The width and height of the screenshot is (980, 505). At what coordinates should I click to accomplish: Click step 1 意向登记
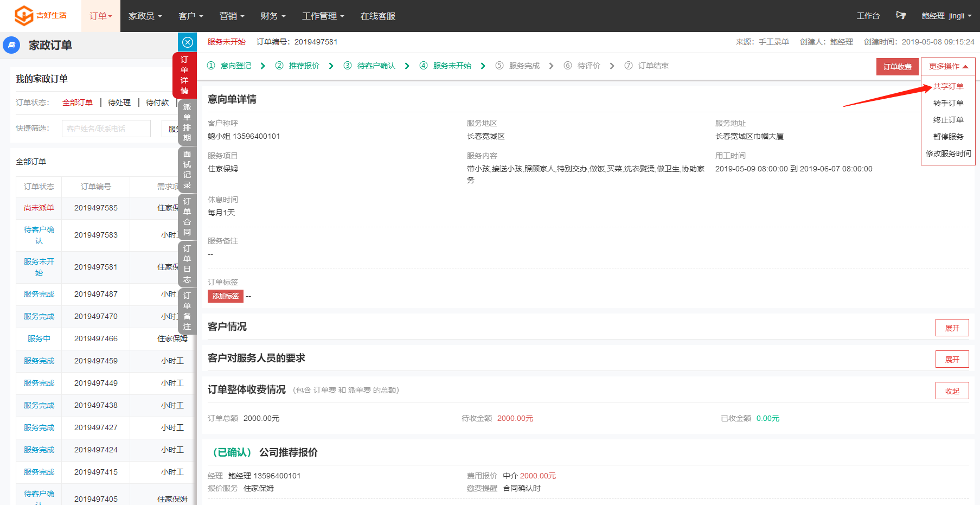(x=229, y=66)
